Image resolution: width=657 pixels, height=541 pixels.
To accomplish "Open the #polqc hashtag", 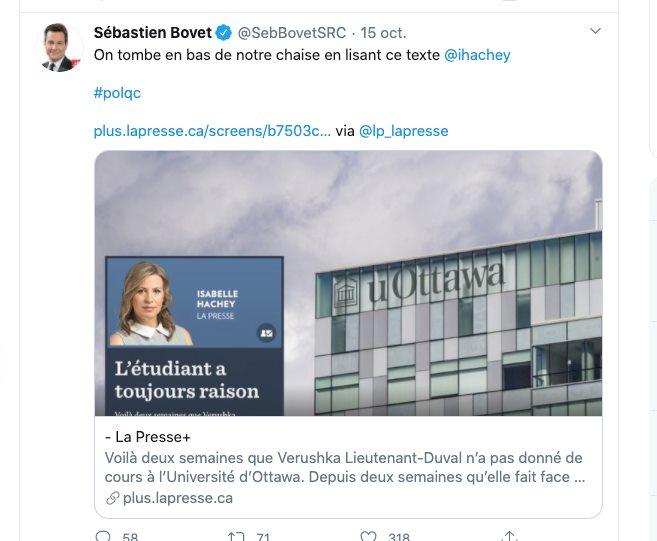I will [117, 93].
